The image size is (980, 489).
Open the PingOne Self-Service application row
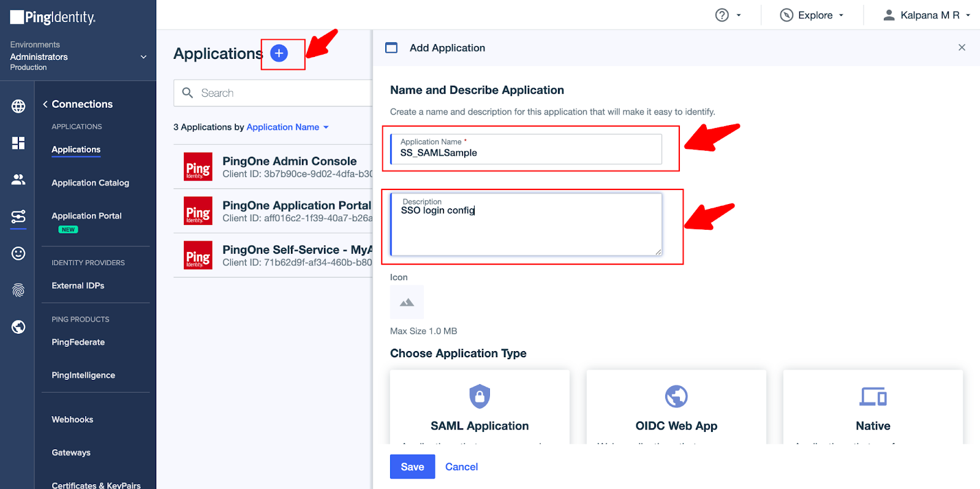pyautogui.click(x=273, y=255)
